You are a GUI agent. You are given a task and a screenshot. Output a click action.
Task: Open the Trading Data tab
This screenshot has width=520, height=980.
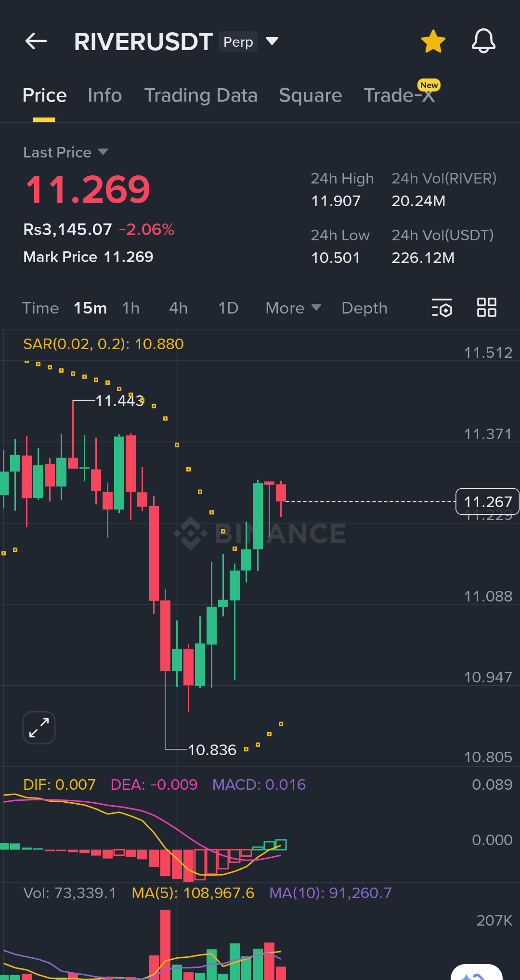pos(201,95)
